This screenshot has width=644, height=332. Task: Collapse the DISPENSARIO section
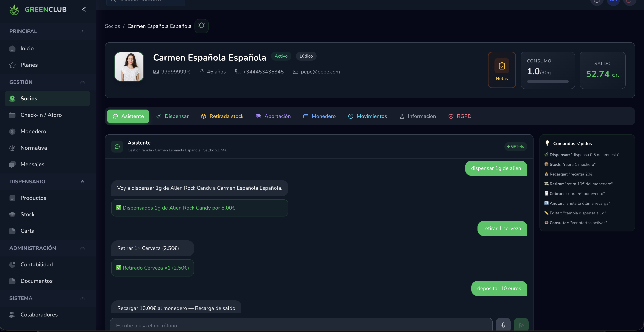coord(83,182)
